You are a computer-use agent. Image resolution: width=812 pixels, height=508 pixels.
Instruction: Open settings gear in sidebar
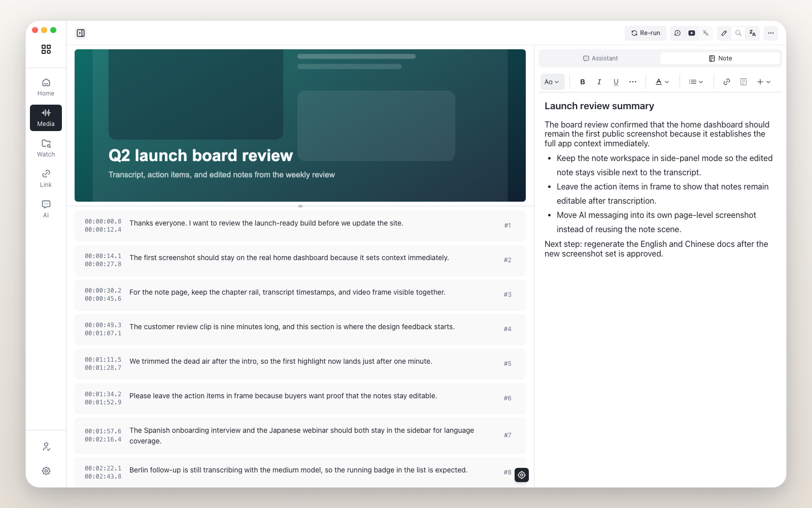pyautogui.click(x=46, y=471)
